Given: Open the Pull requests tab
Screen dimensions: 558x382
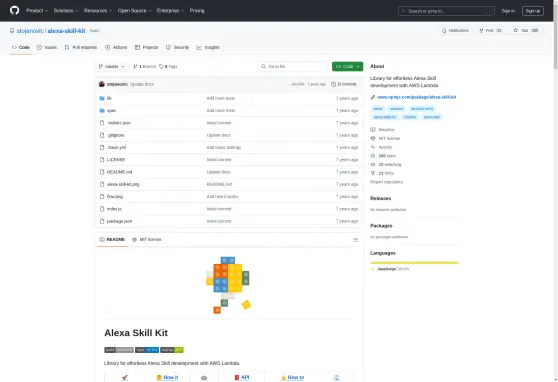Looking at the screenshot, I should (81, 47).
